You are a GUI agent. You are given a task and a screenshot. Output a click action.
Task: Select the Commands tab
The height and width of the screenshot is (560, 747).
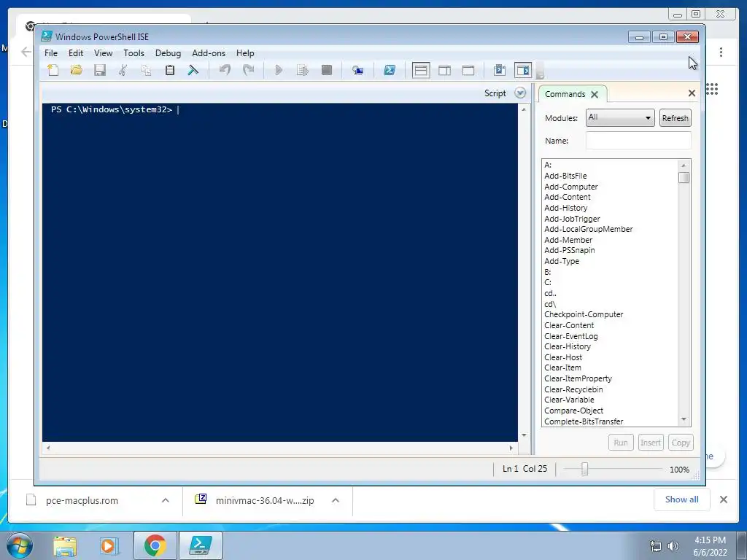point(565,94)
